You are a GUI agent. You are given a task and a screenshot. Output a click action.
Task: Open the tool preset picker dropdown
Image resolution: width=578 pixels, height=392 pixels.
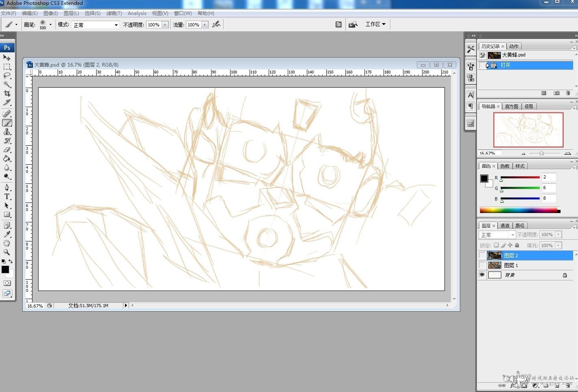pyautogui.click(x=16, y=24)
